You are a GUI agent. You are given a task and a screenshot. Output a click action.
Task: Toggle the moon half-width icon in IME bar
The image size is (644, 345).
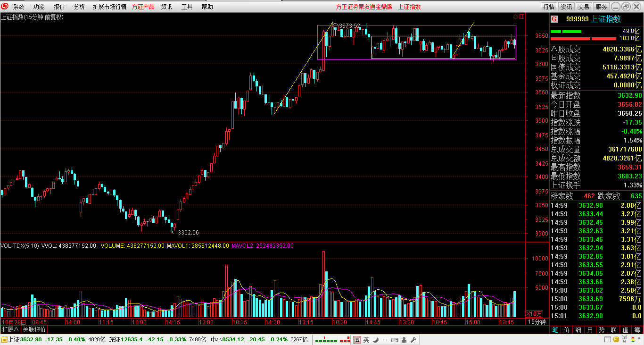[x=376, y=340]
